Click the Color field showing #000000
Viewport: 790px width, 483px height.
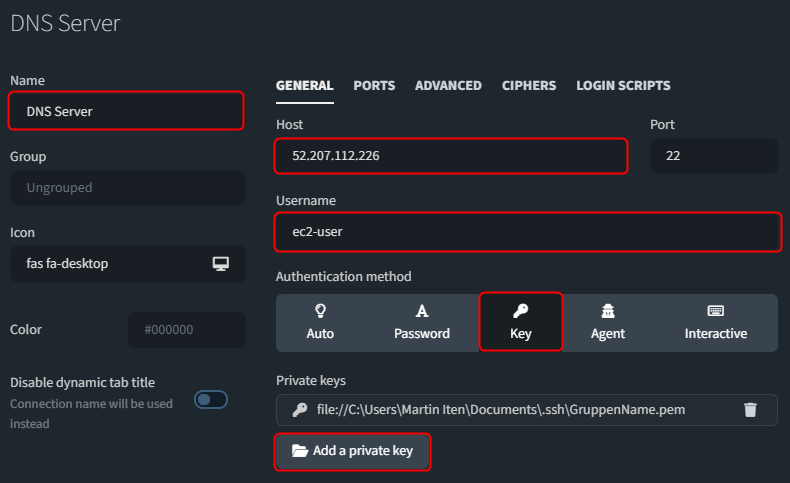pyautogui.click(x=187, y=329)
